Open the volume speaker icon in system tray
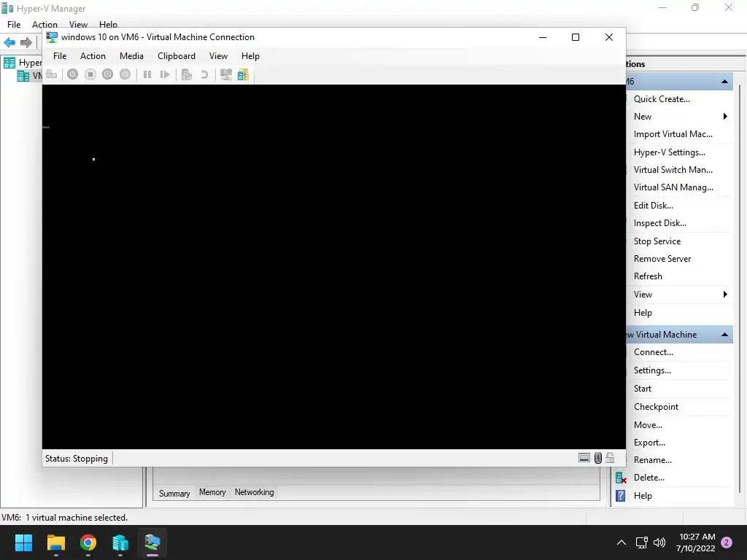The image size is (747, 560). [x=659, y=542]
